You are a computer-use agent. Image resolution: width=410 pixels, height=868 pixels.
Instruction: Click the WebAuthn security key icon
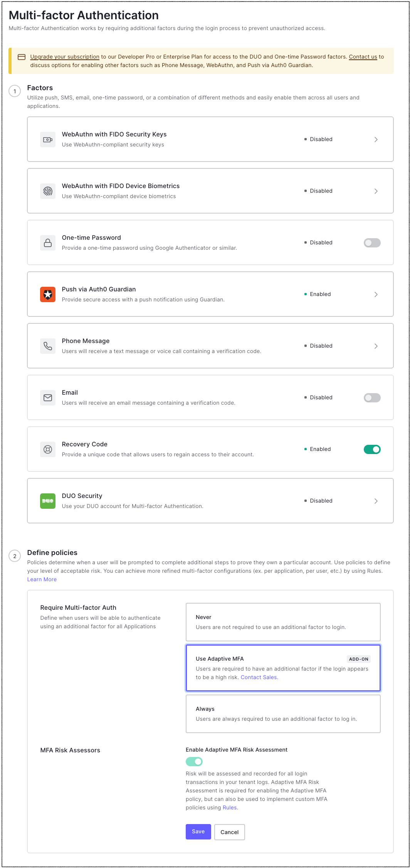[x=48, y=140]
